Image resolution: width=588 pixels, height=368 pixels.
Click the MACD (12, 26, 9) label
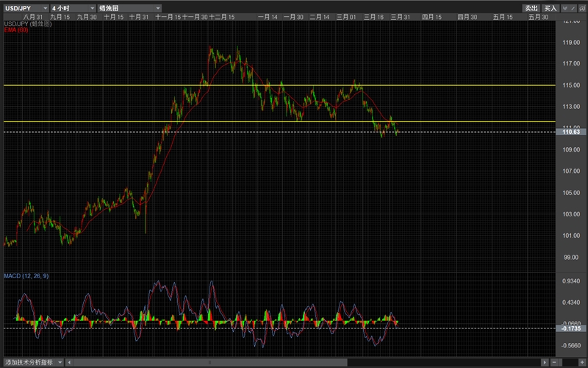click(26, 276)
